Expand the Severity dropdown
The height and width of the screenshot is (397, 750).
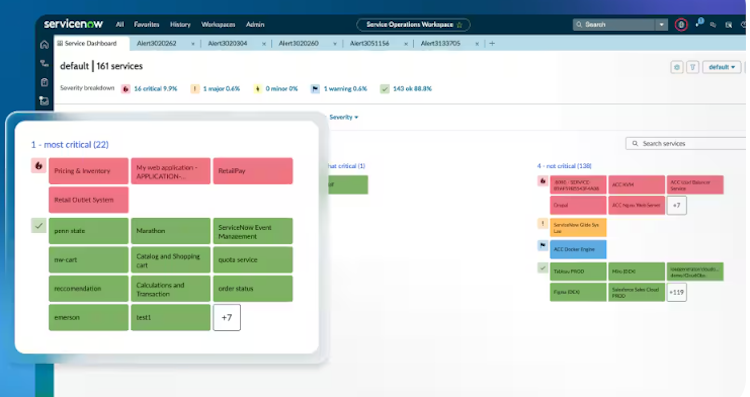click(343, 117)
